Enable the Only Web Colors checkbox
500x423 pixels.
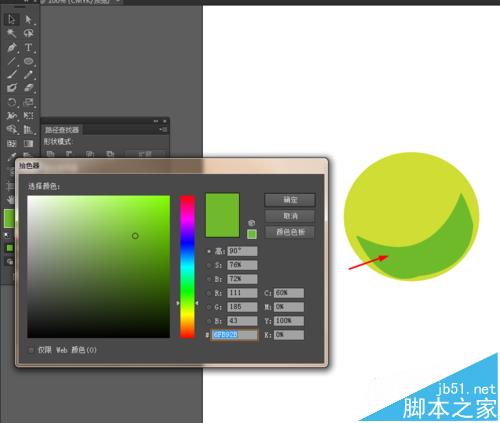31,350
